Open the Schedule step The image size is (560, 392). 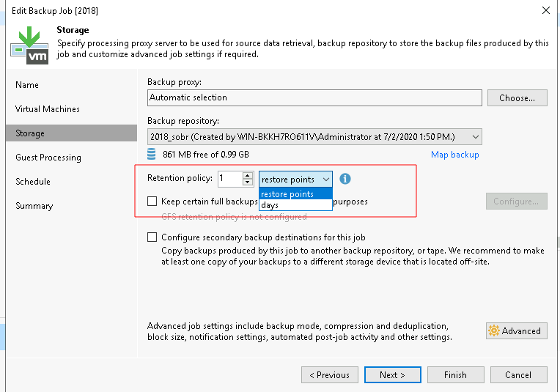pos(33,182)
